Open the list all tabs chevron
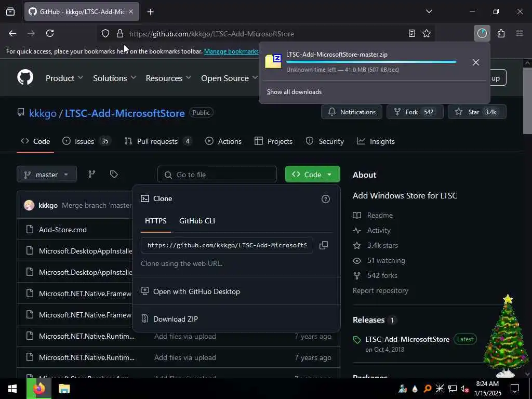Viewport: 532px width, 399px height. coord(429,11)
